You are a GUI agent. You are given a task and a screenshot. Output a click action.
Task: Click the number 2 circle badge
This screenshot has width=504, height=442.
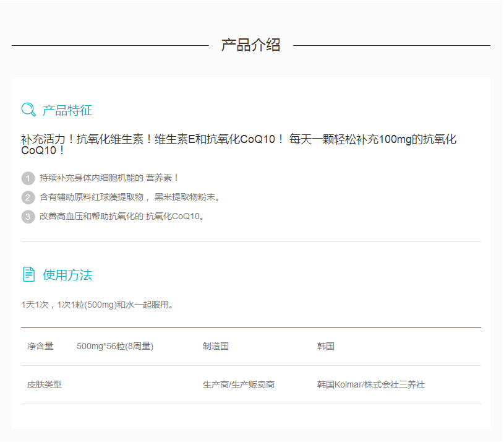pyautogui.click(x=28, y=197)
